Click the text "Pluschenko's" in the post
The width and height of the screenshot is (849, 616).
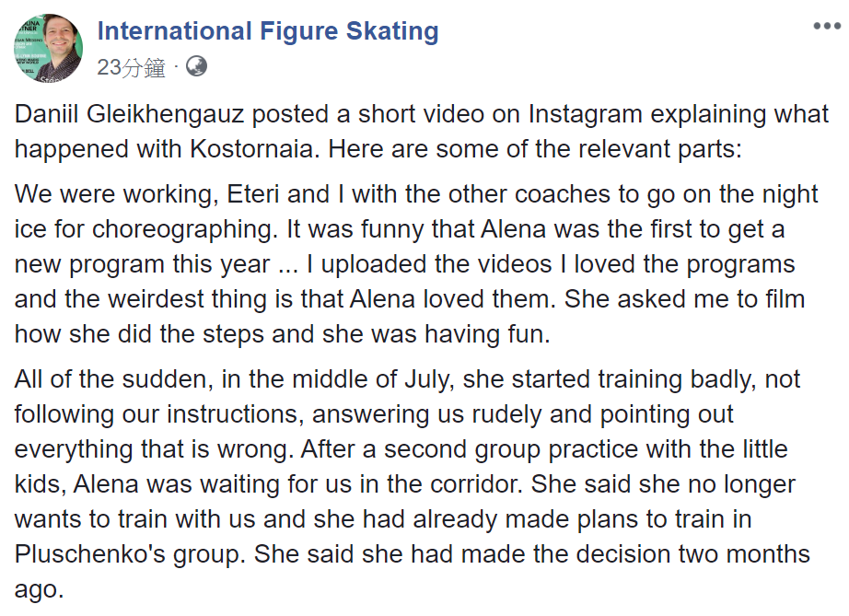90,554
